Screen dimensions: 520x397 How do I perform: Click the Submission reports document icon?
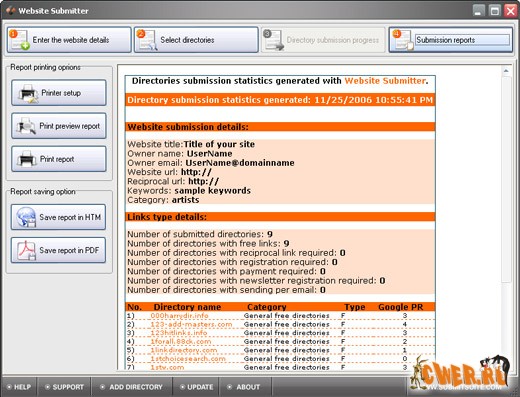(403, 40)
